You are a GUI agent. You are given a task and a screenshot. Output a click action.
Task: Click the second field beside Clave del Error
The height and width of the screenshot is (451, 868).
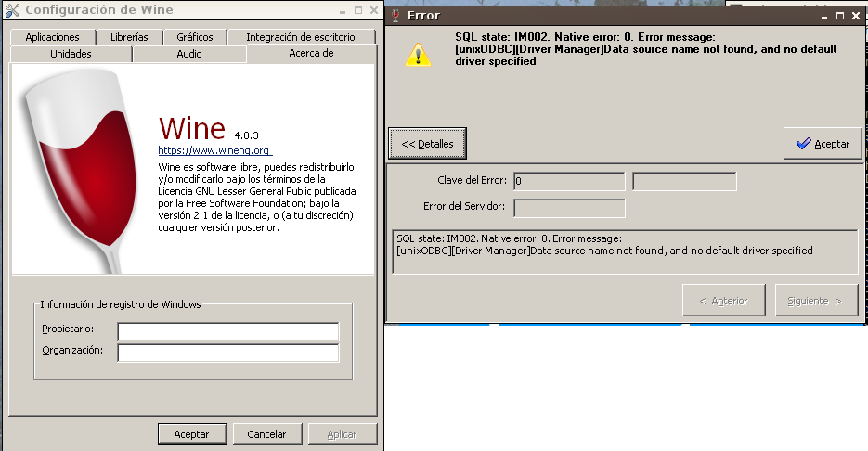point(684,181)
